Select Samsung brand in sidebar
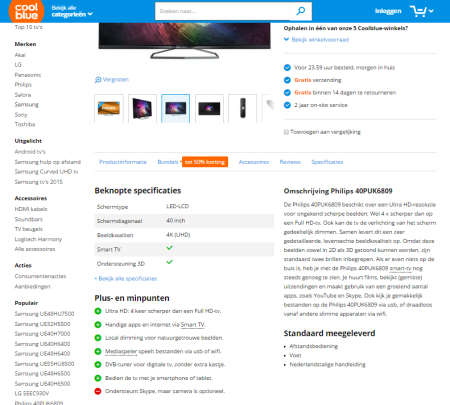 point(27,105)
